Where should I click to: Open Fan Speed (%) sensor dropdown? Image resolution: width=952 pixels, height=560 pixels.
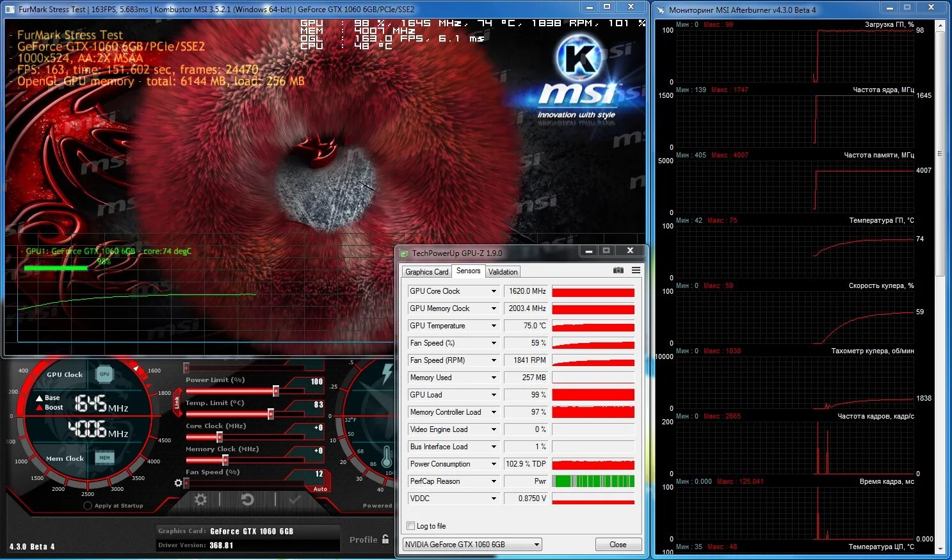click(494, 343)
